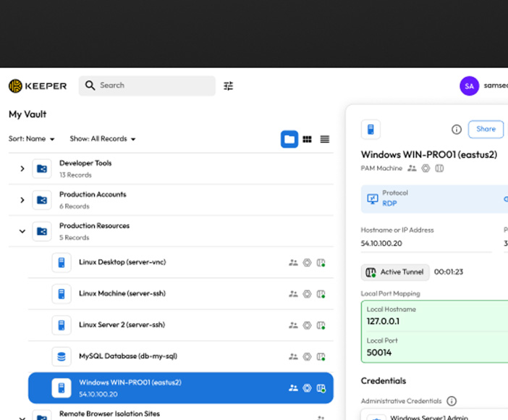
Task: Click the Linux Server 2 record icon
Action: coord(62,325)
